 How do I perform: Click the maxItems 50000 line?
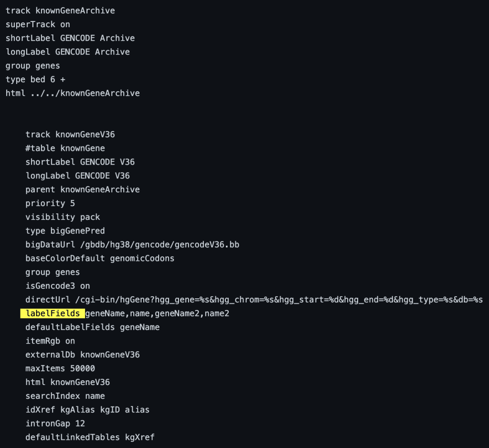click(x=60, y=368)
